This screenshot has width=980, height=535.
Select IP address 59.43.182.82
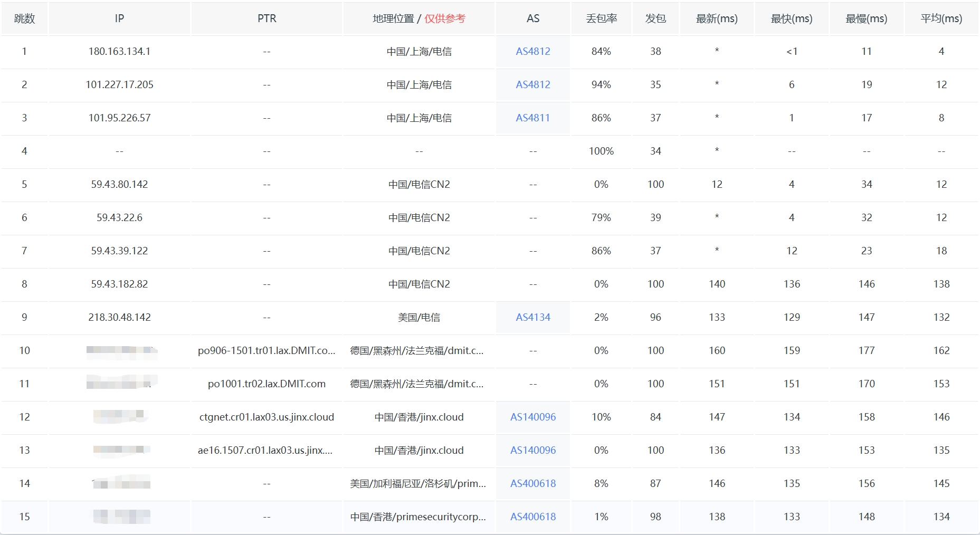pyautogui.click(x=119, y=284)
